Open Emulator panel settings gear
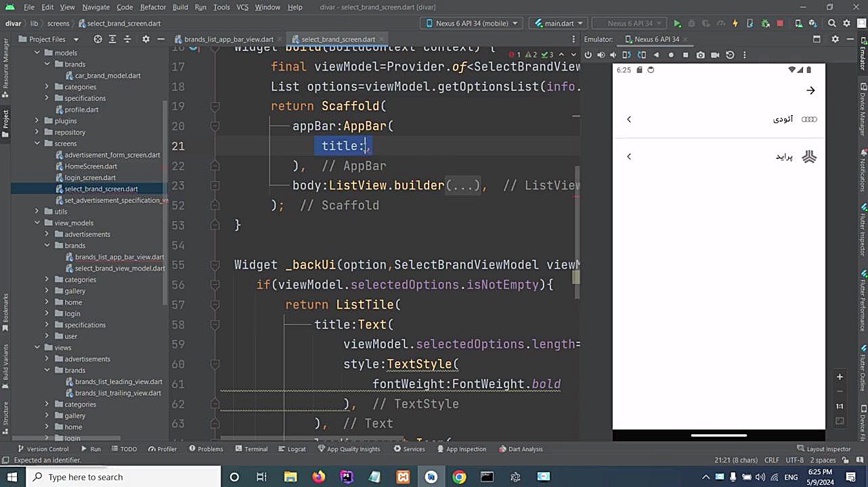The height and width of the screenshot is (487, 868). point(835,39)
